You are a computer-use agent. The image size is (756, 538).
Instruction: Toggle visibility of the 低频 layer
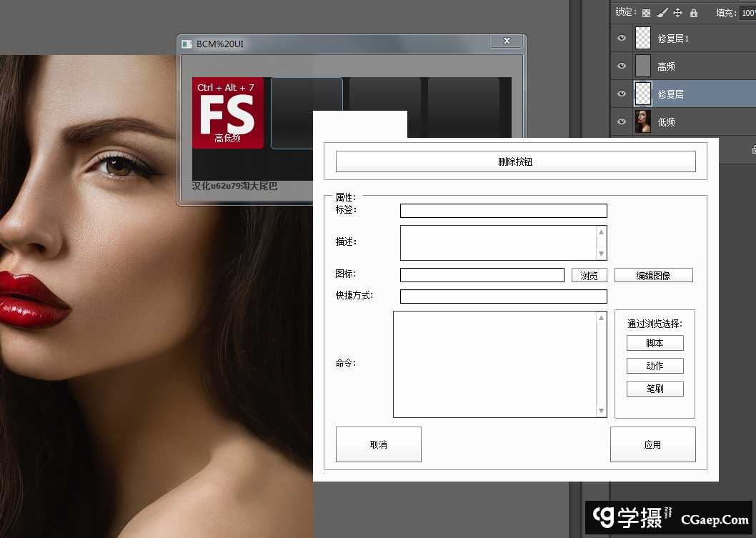(x=621, y=121)
